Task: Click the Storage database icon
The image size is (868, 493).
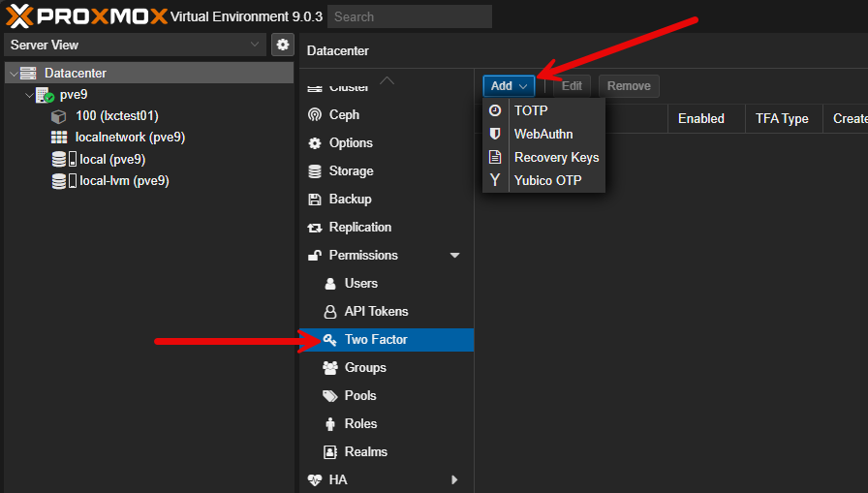Action: [314, 170]
